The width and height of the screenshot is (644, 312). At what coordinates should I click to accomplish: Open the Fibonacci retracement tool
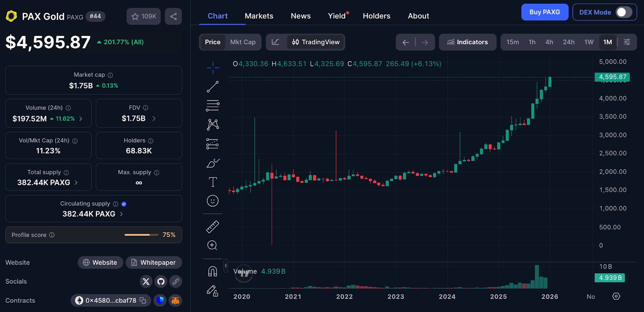pyautogui.click(x=213, y=105)
